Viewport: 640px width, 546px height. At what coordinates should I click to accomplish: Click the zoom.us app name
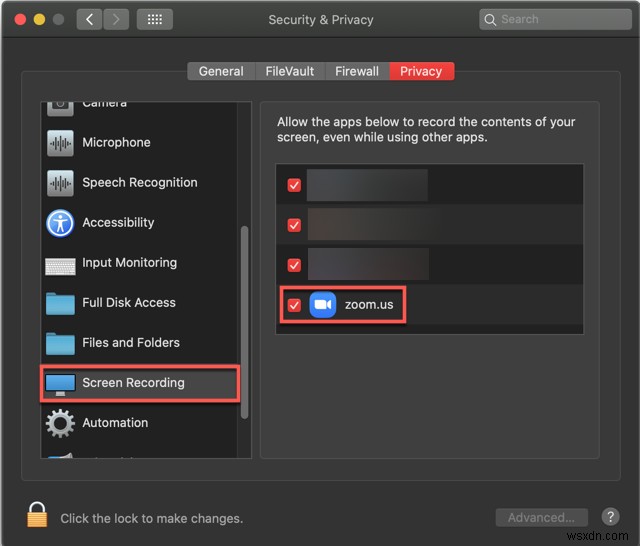[x=369, y=305]
